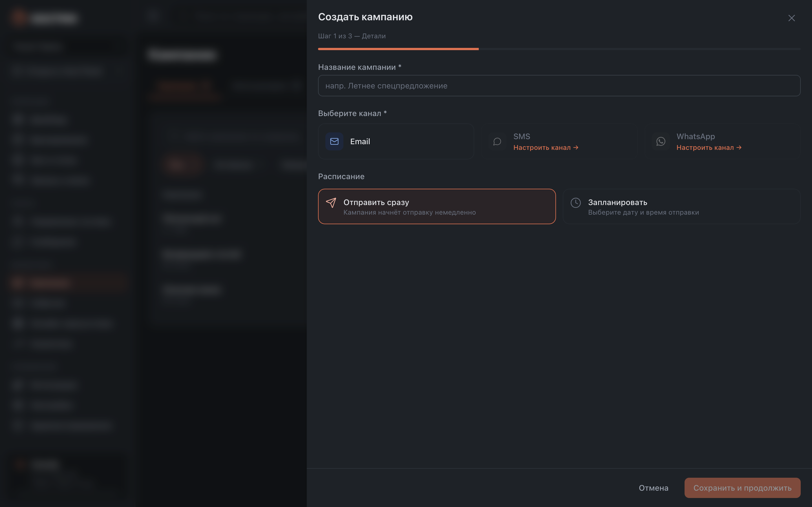
Task: Click the clock icon for scheduling
Action: click(576, 203)
